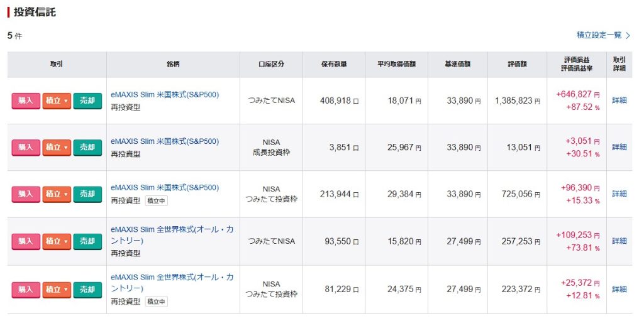The height and width of the screenshot is (326, 644).
Task: Open 詳細 for オール・カントリー つみたて投資枠 row
Action: [x=619, y=290]
